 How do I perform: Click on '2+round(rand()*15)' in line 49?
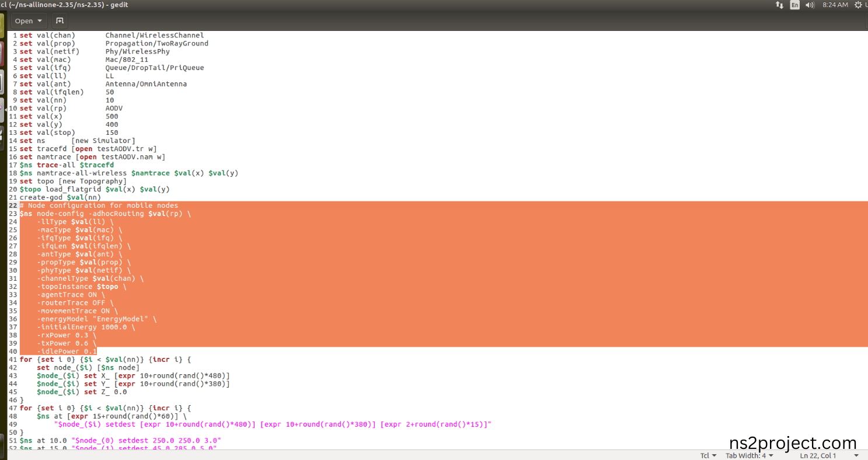pos(445,424)
